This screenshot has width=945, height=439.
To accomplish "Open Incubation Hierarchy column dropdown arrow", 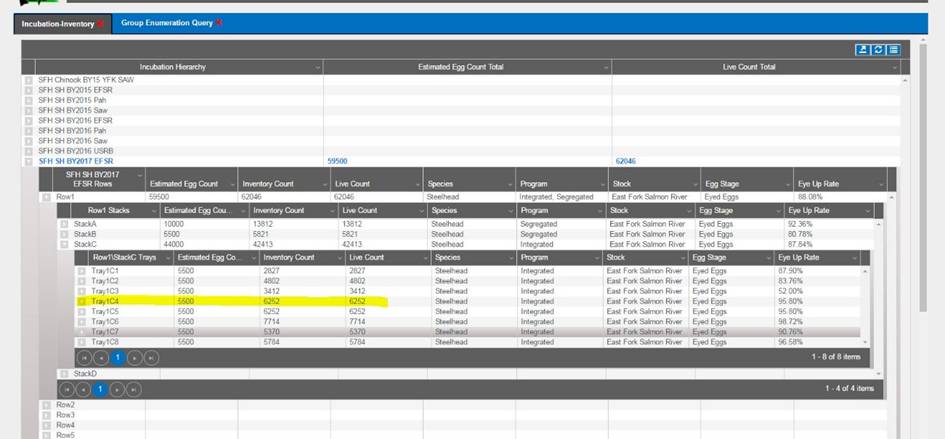I will coord(317,67).
